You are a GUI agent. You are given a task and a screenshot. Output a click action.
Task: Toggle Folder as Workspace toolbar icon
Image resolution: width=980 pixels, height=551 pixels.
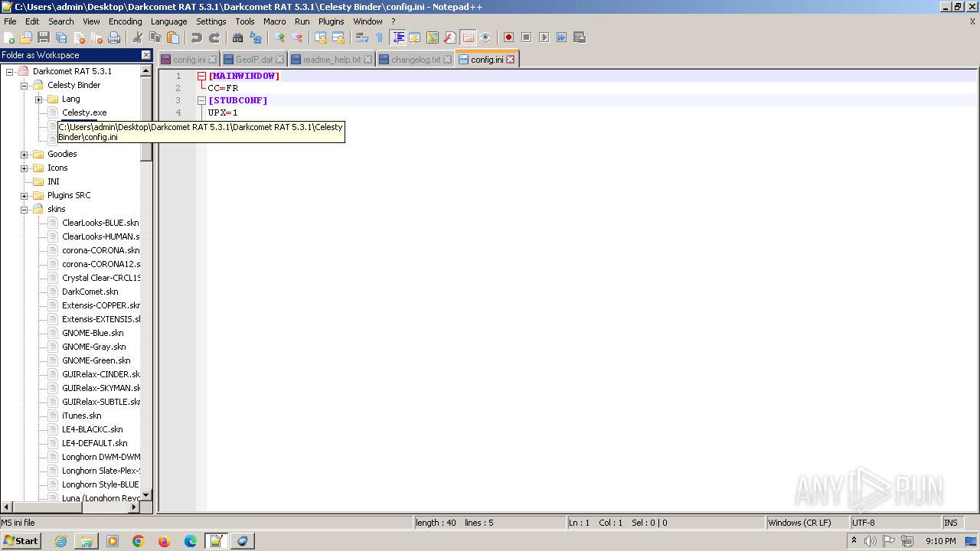[x=468, y=37]
